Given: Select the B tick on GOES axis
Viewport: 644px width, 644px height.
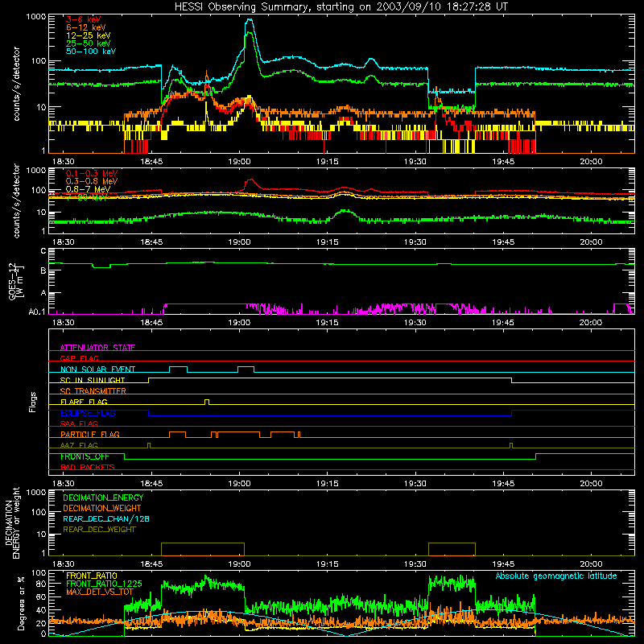Looking at the screenshot, I should tap(43, 270).
